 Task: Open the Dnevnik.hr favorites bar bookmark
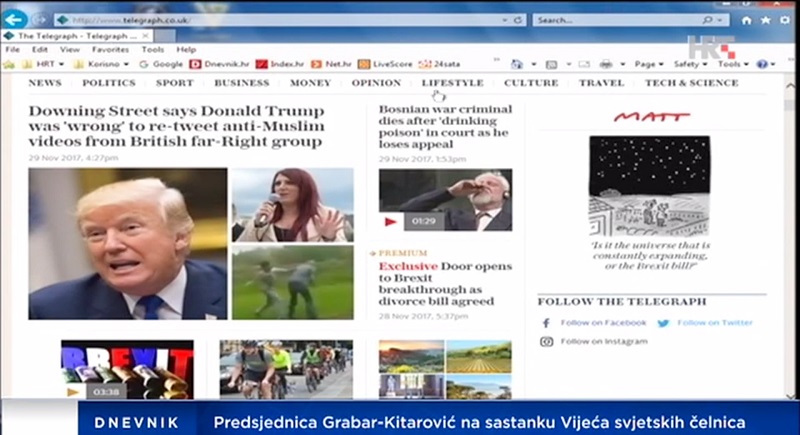click(219, 64)
